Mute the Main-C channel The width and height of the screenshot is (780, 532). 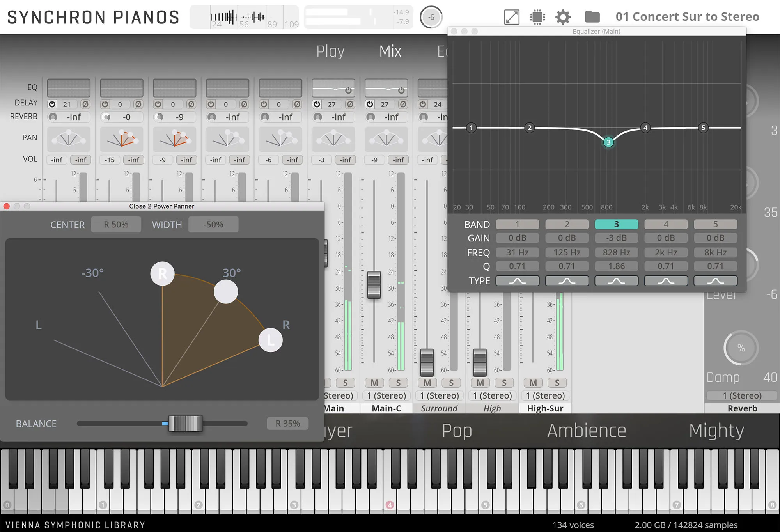pyautogui.click(x=374, y=383)
